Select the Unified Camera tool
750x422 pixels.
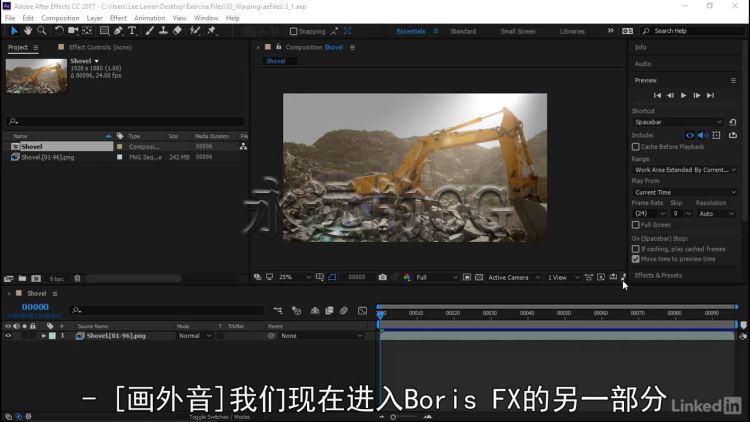73,31
